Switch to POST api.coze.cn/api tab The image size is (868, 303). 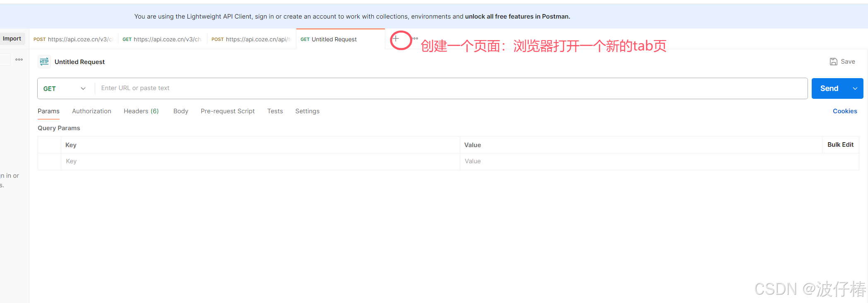[251, 39]
